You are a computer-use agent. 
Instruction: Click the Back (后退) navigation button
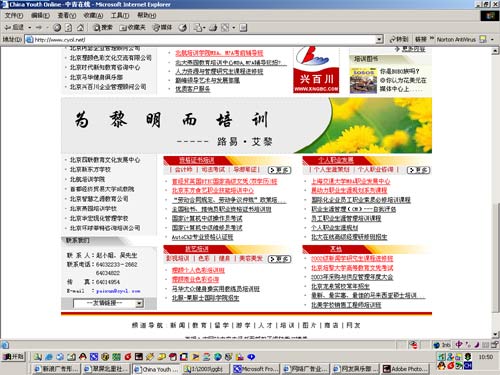pyautogui.click(x=14, y=28)
